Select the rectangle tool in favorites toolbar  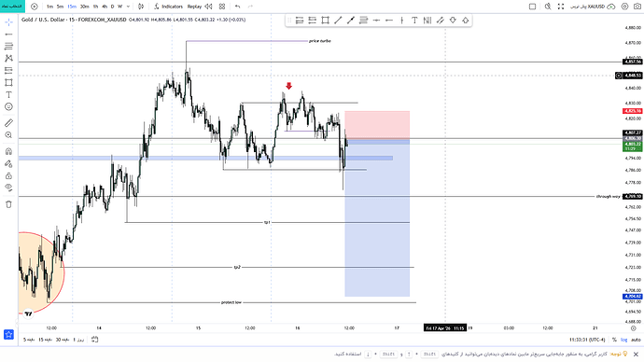tap(326, 21)
